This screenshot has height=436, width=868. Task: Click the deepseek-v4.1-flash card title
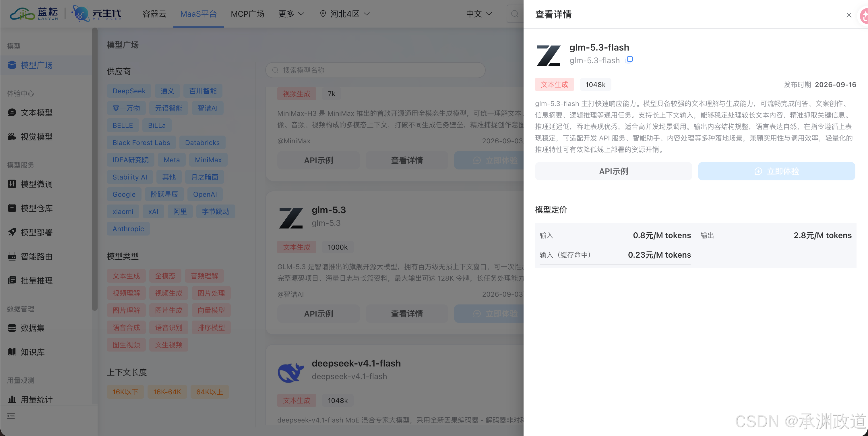tap(356, 363)
